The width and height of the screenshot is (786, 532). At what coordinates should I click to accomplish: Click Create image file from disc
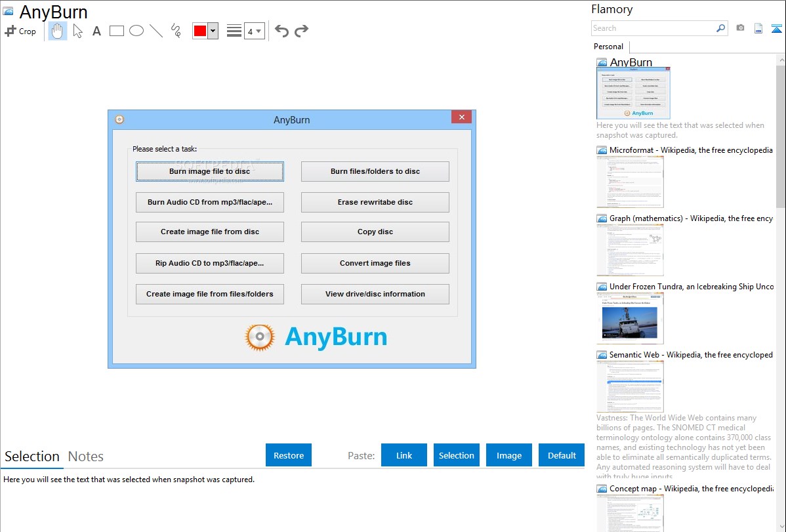coord(209,232)
